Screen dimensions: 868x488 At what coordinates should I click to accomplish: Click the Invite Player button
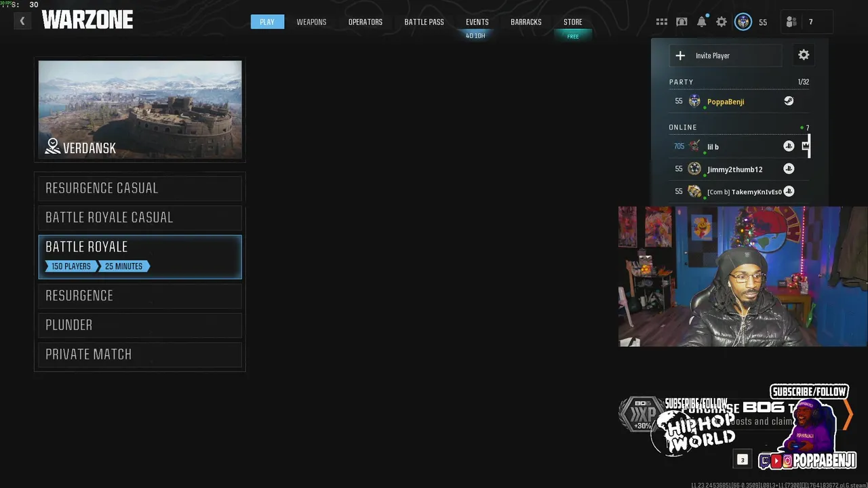click(x=725, y=56)
